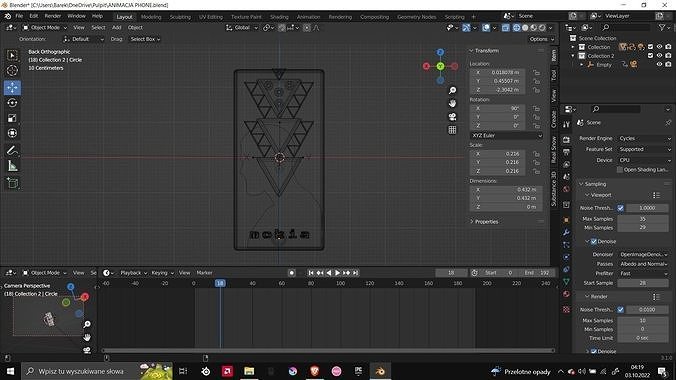Click the green Y axis gizmo

pos(440,66)
